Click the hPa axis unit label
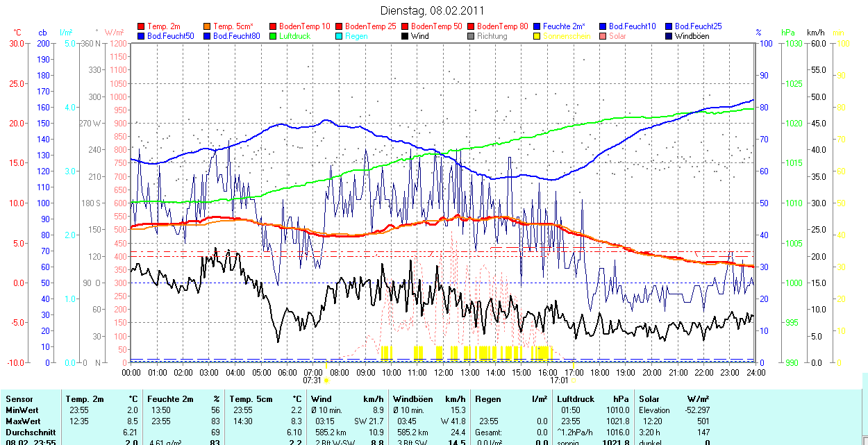 (788, 33)
